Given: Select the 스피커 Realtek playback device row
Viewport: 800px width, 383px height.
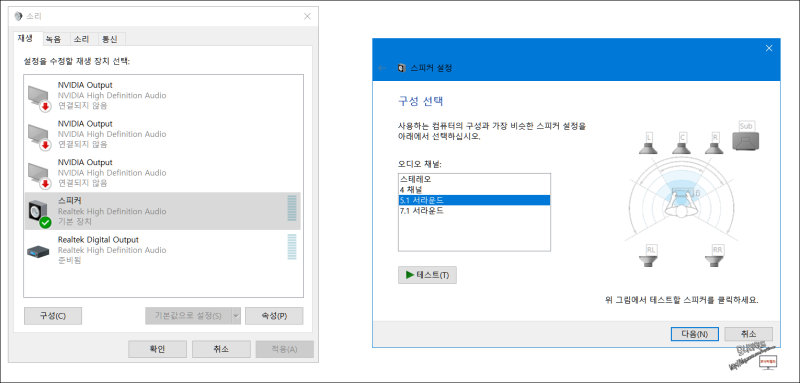Looking at the screenshot, I should (163, 211).
